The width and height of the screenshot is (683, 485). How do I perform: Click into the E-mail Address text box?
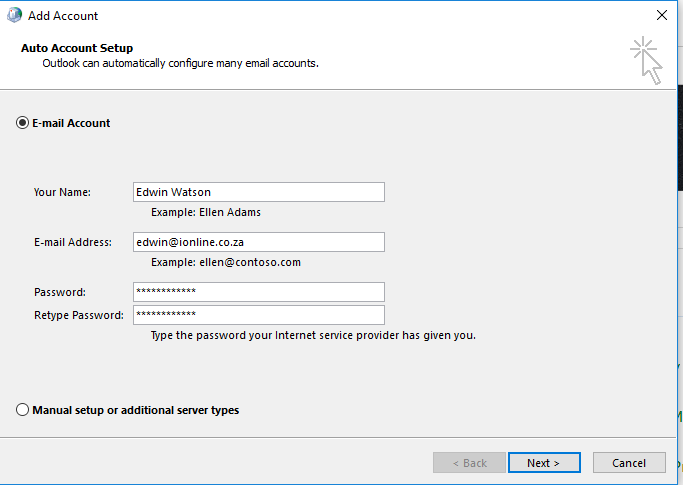pyautogui.click(x=259, y=242)
